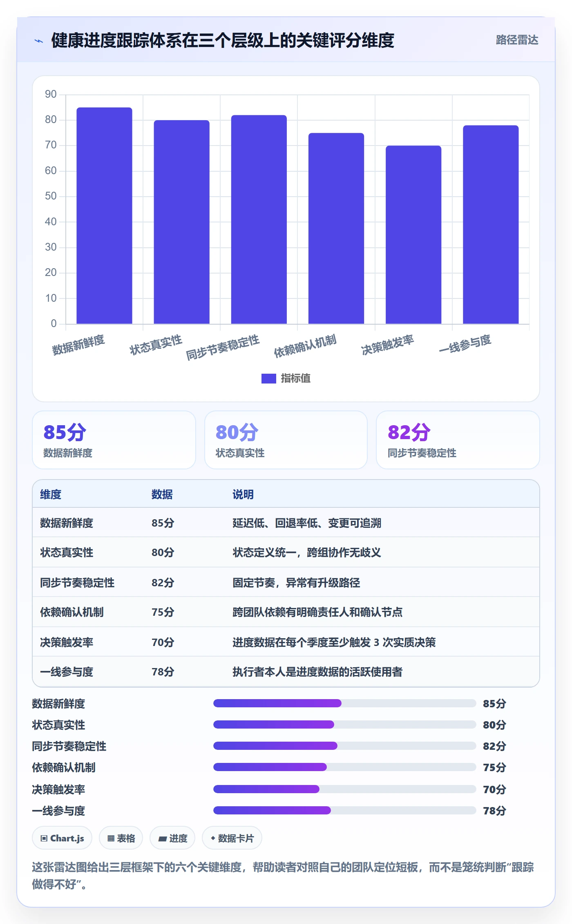The width and height of the screenshot is (572, 924).
Task: Toggle the 指标值 legend color swatch
Action: tap(269, 379)
